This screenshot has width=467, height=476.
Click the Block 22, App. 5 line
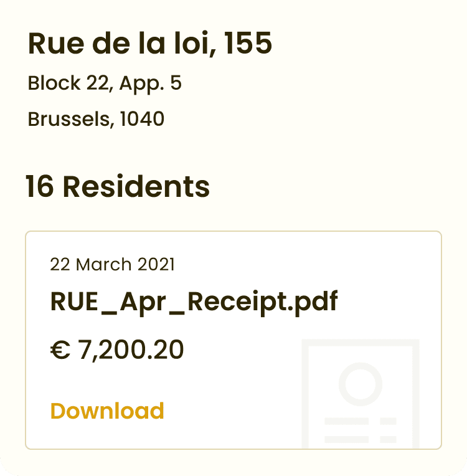click(x=105, y=83)
